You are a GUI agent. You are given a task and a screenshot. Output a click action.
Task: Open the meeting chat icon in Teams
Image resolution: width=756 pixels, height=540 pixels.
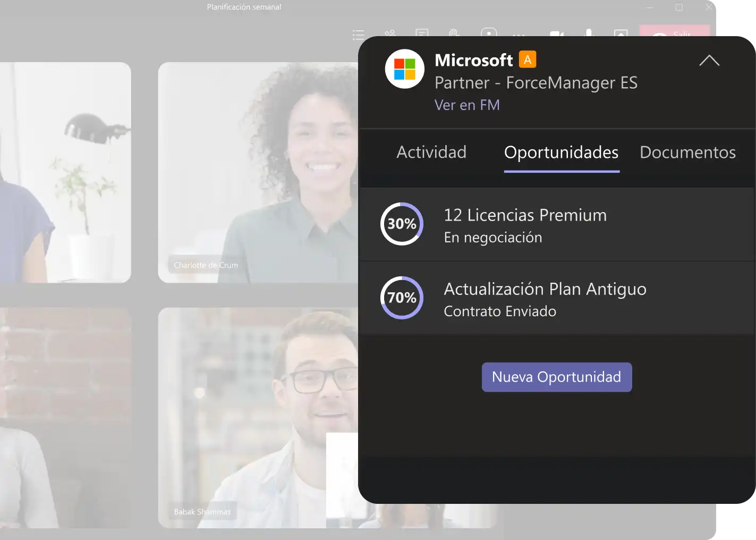[422, 33]
